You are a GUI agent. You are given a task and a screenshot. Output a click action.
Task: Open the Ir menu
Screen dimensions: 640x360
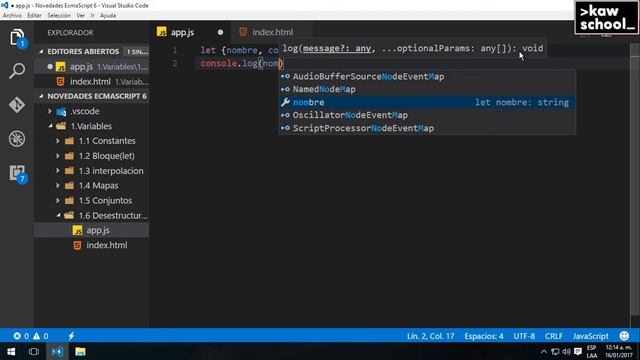click(x=93, y=16)
